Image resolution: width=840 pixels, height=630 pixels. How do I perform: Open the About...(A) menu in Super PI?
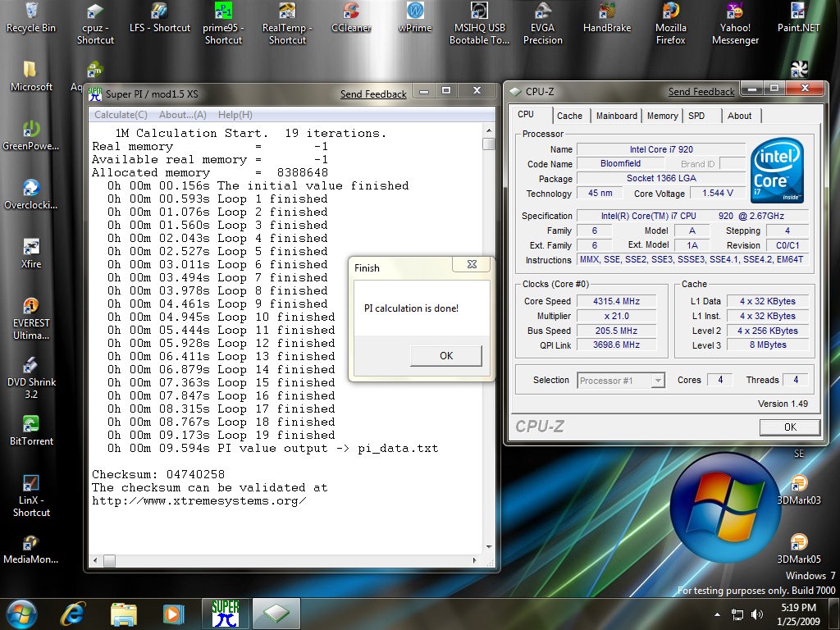(x=183, y=115)
